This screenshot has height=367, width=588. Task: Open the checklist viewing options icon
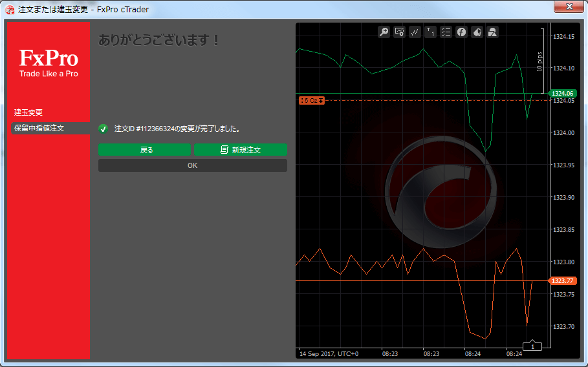click(446, 32)
